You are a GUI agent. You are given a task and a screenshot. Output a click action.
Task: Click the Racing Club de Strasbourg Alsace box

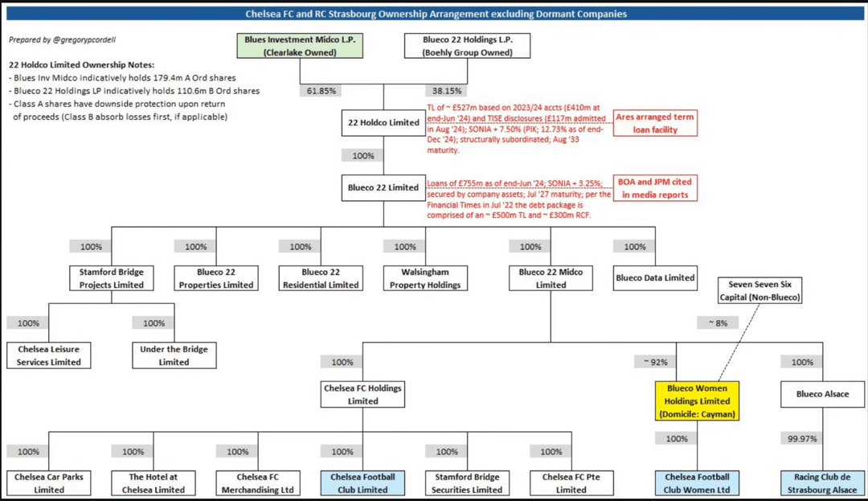coord(821,483)
